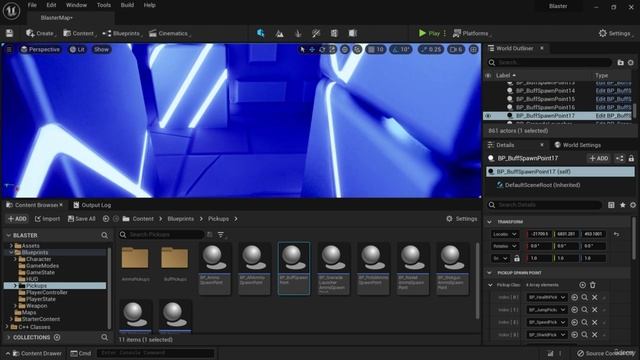Switch to Landscape mode icon
This screenshot has width=640, height=360.
pos(279,33)
